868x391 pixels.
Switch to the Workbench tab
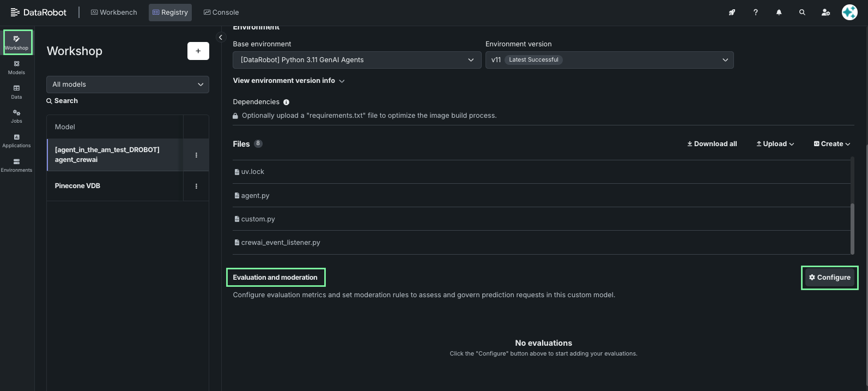[114, 12]
